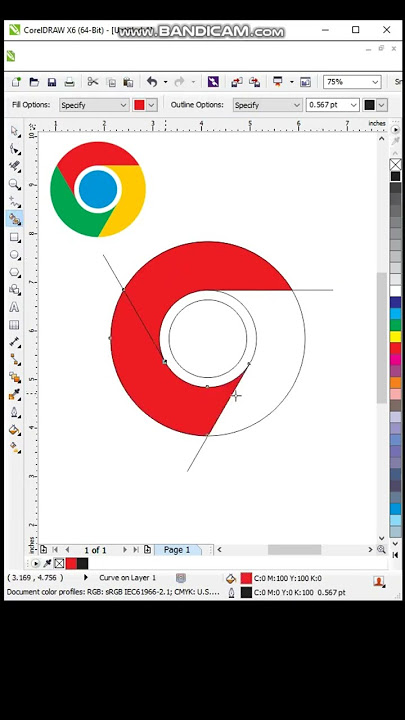Add a page after the current page
Image resolution: width=405 pixels, height=720 pixels.
point(147,550)
